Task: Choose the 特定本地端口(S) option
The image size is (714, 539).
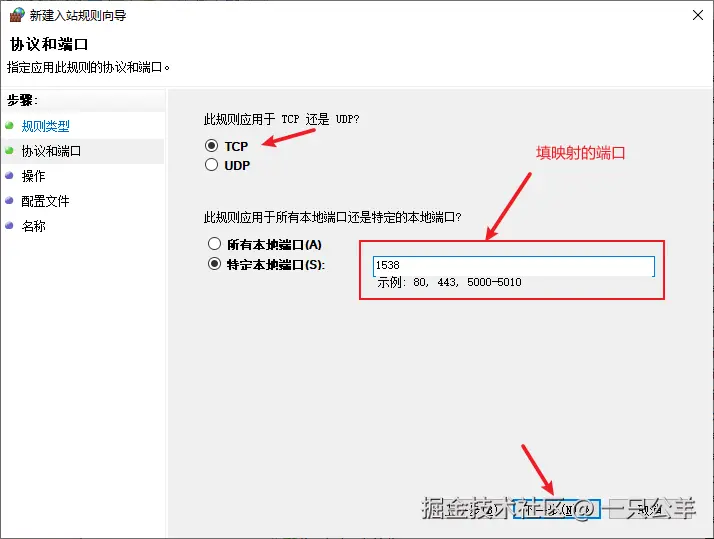Action: click(x=214, y=264)
